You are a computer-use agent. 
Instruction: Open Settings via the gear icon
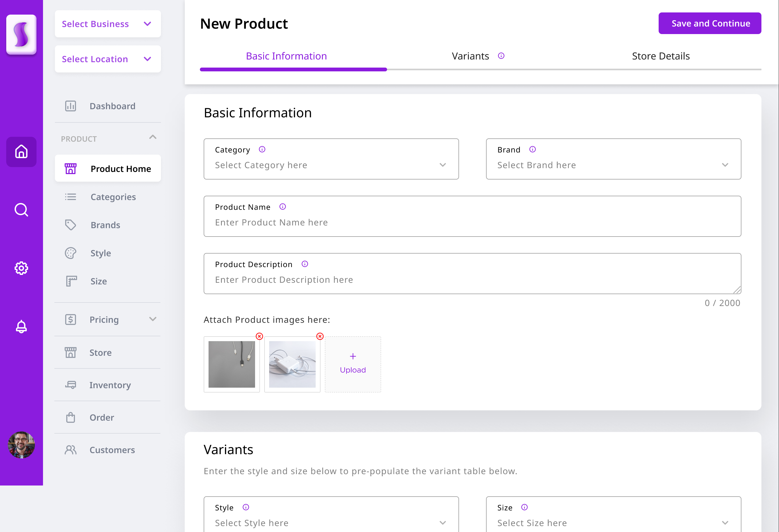(21, 268)
